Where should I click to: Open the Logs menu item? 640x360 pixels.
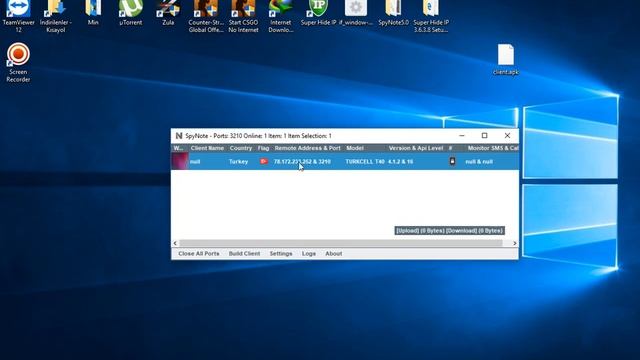[x=309, y=254]
